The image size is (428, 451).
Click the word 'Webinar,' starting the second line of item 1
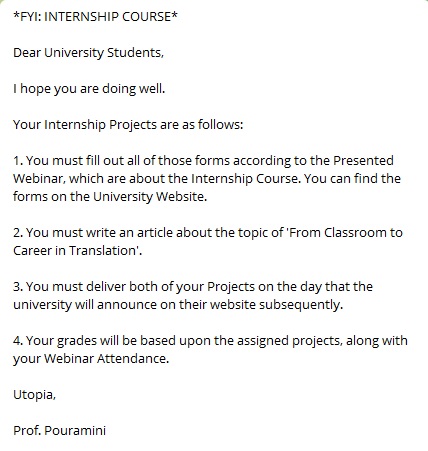coord(39,179)
